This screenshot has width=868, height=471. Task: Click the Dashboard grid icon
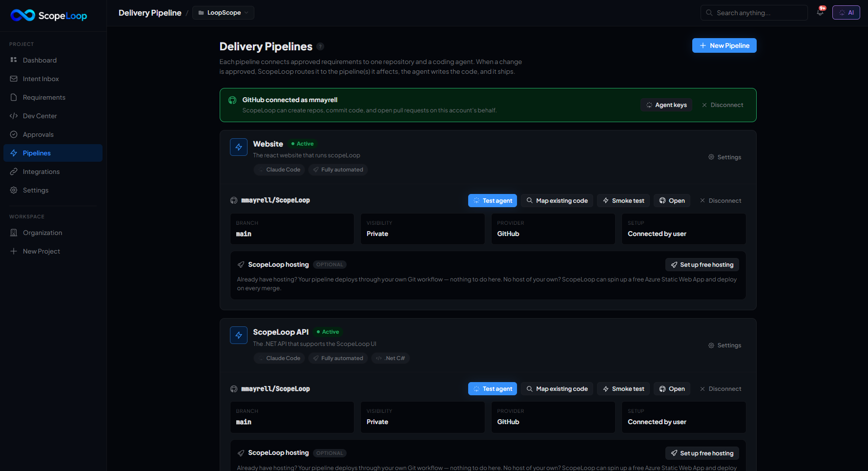14,60
